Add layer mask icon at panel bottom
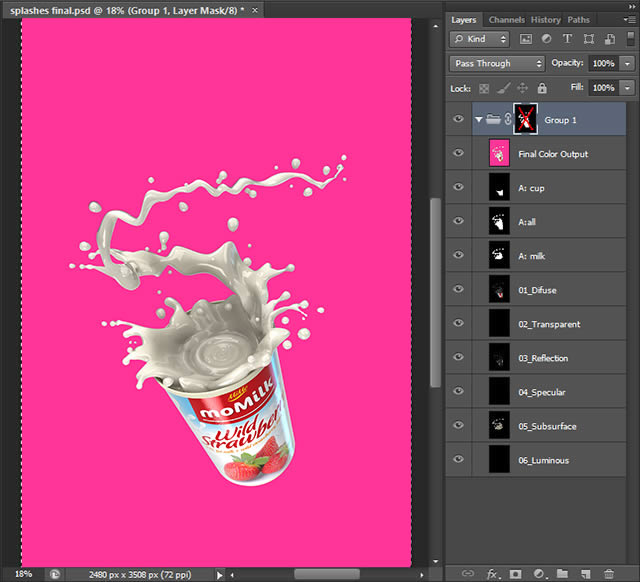Screen dimensions: 640x582 click(x=516, y=574)
